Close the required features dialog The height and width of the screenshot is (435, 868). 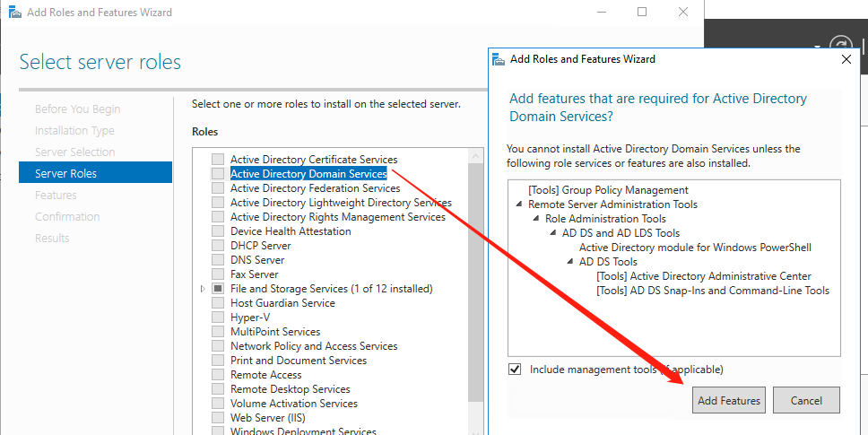coord(846,59)
